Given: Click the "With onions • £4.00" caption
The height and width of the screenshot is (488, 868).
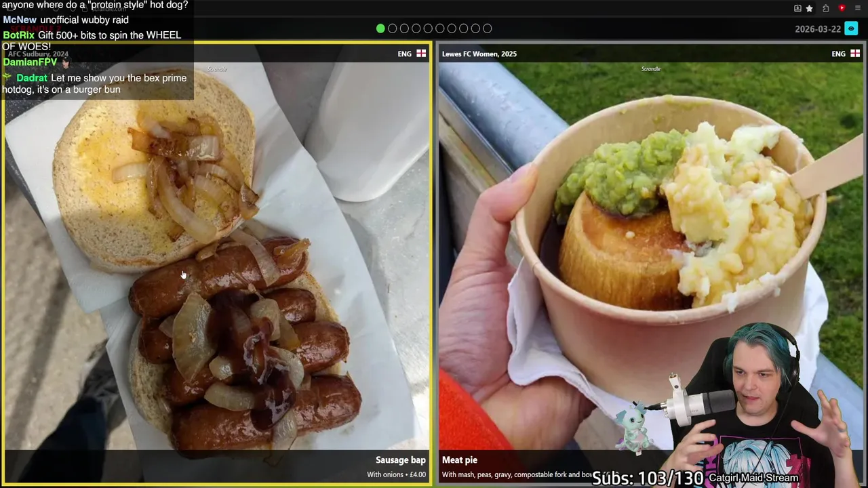Looking at the screenshot, I should point(397,475).
